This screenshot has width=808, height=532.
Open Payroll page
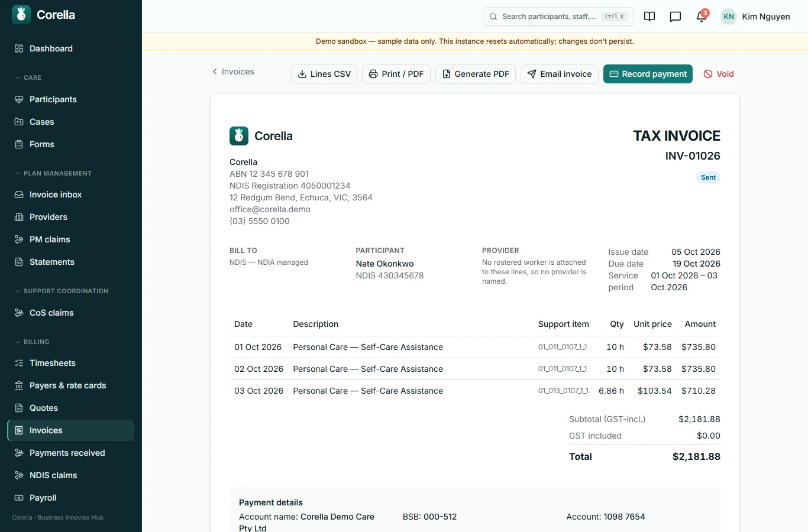tap(71, 498)
